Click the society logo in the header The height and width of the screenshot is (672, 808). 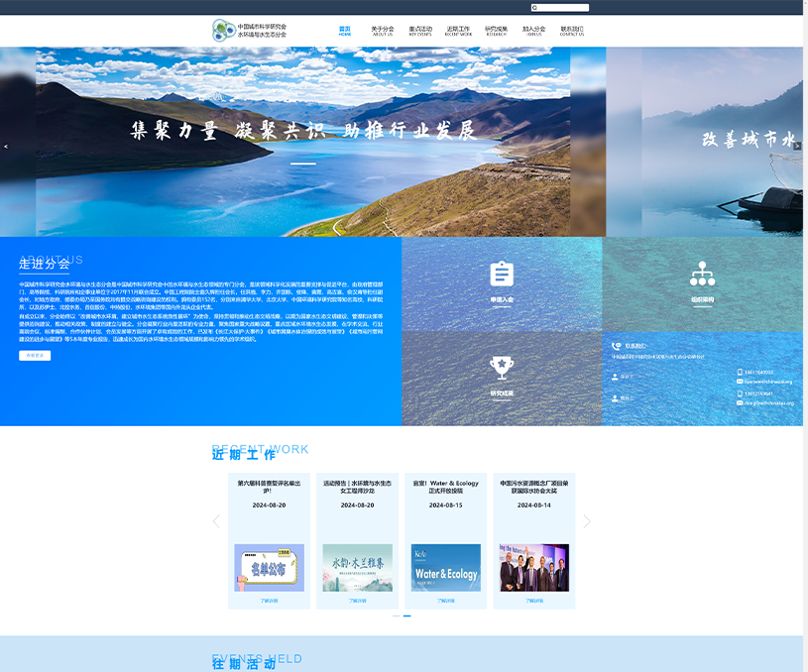(224, 31)
